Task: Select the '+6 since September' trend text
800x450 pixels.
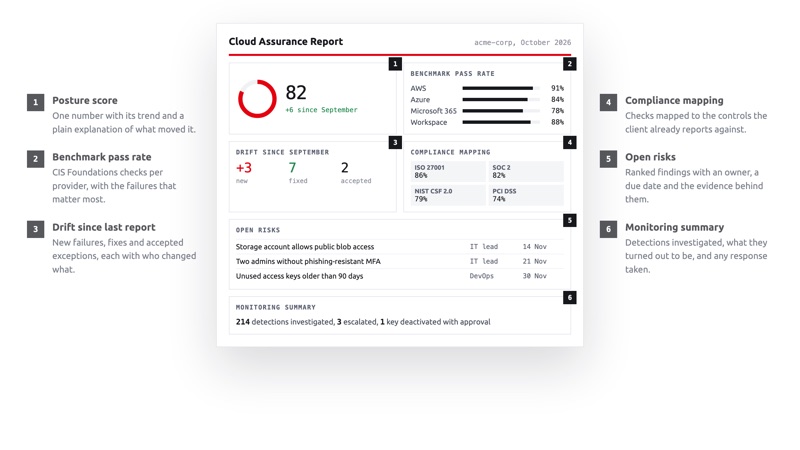Action: [321, 110]
